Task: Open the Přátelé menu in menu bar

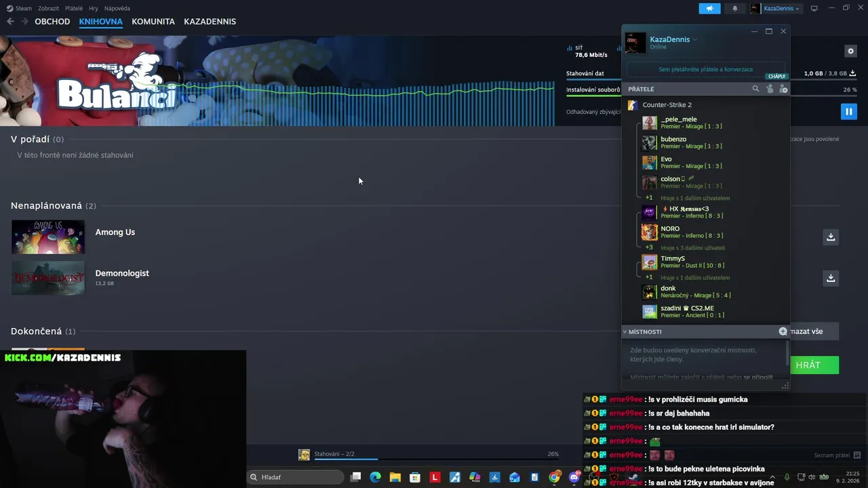Action: 74,8
